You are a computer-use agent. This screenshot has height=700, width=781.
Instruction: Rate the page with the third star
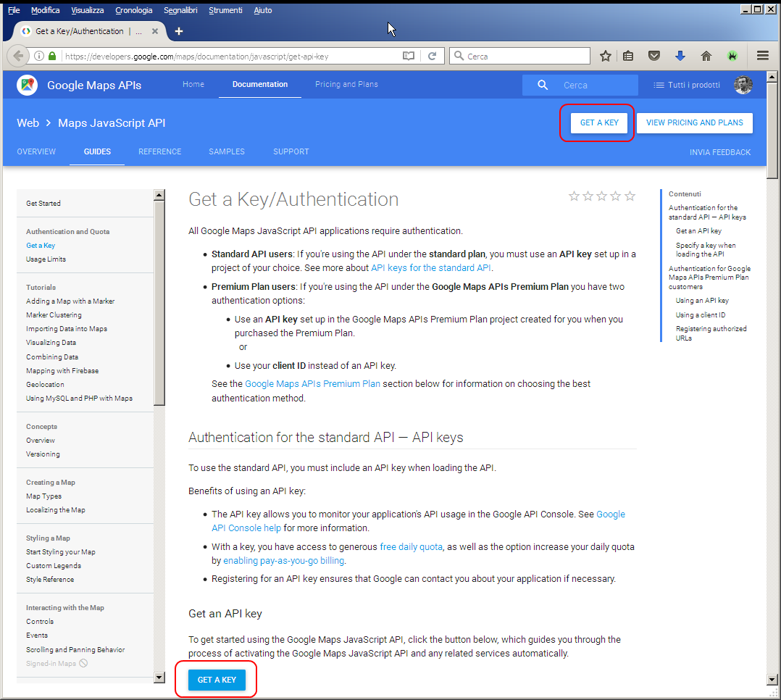click(x=601, y=196)
